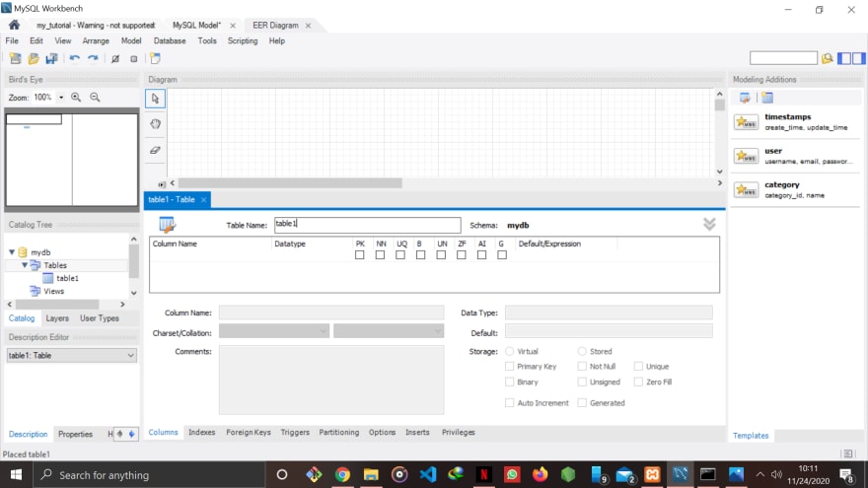Image resolution: width=868 pixels, height=488 pixels.
Task: Click the Table Name input field
Action: [368, 225]
